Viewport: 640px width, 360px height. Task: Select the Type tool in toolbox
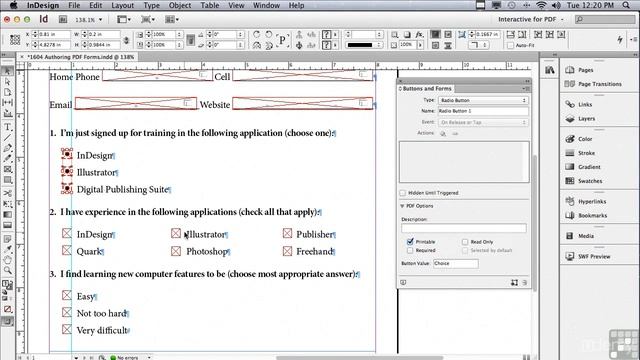click(x=7, y=127)
